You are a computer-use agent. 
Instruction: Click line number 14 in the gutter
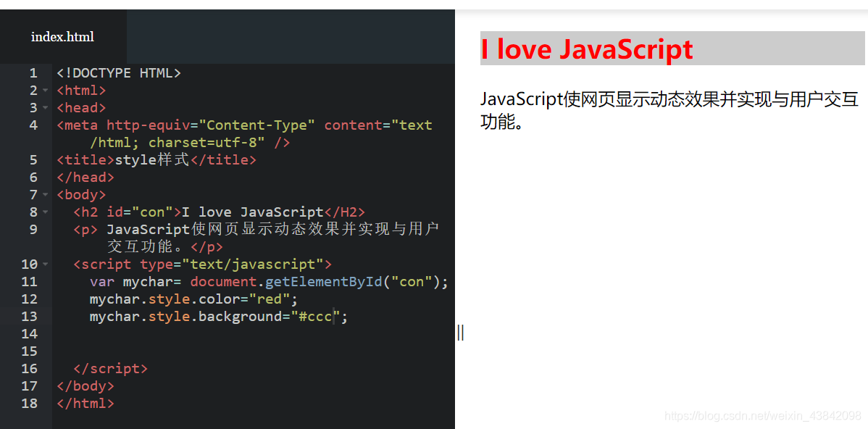[x=29, y=334]
